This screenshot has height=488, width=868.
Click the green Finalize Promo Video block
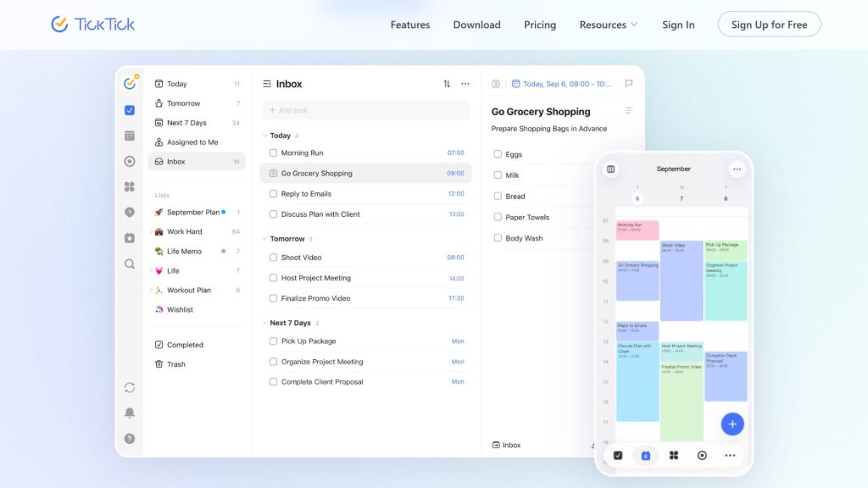[x=682, y=401]
